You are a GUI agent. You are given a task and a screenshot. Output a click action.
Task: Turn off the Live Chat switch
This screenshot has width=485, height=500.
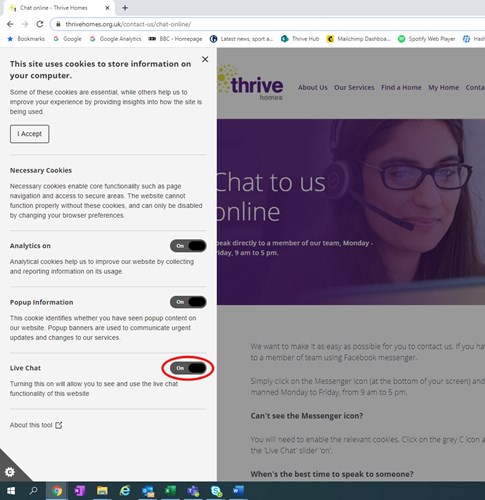(188, 368)
